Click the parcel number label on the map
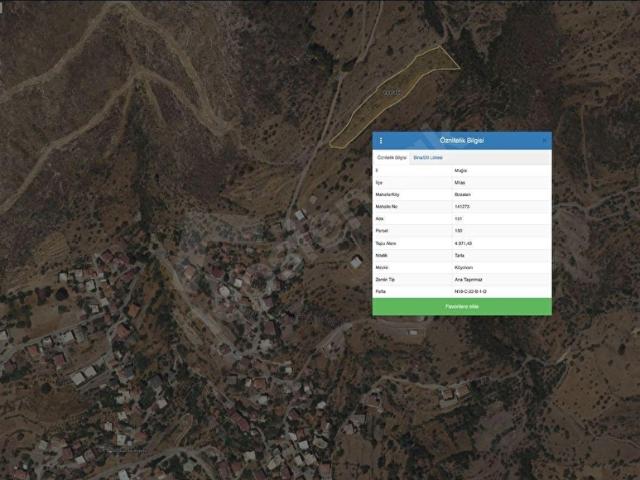The height and width of the screenshot is (480, 640). point(392,93)
